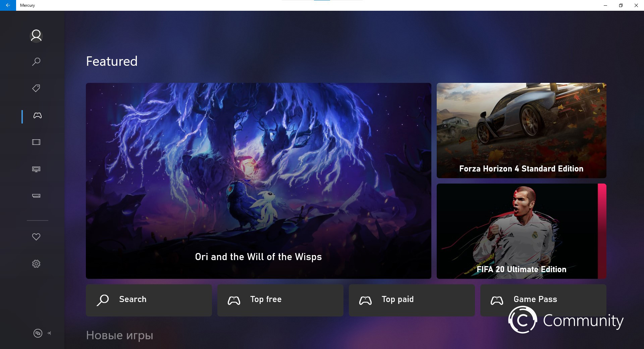Select the search icon in the sidebar
The width and height of the screenshot is (644, 349).
point(36,62)
